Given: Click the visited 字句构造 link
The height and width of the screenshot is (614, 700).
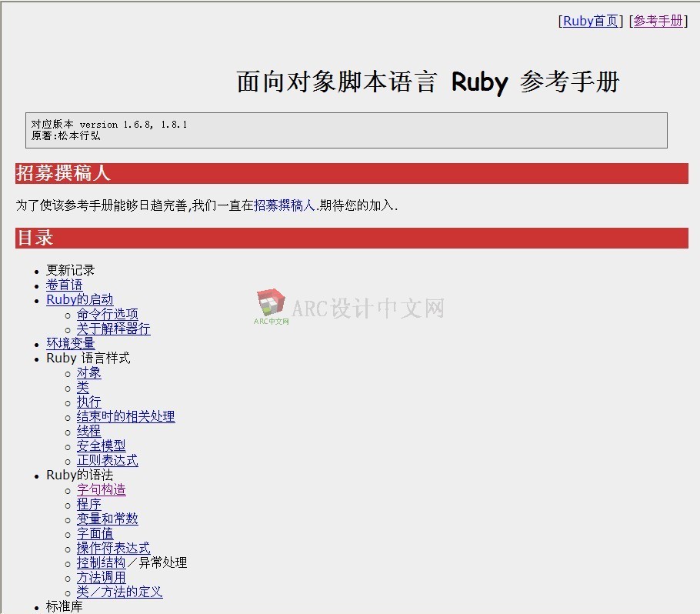Looking at the screenshot, I should pos(101,490).
